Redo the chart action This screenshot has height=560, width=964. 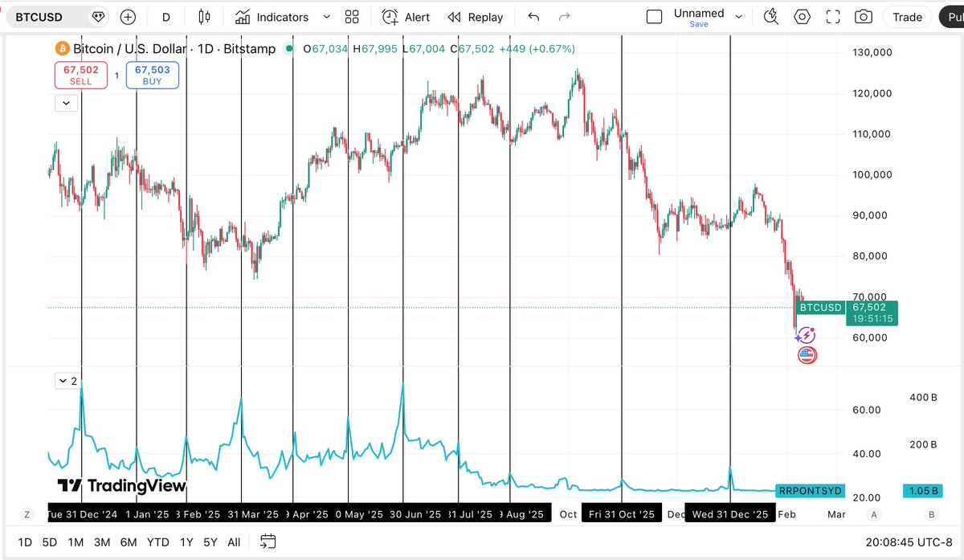click(x=564, y=17)
